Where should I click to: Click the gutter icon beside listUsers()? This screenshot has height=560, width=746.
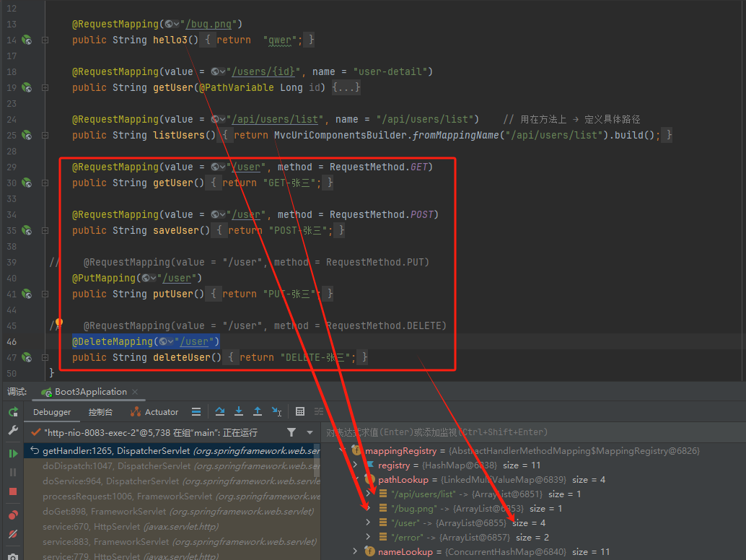click(x=27, y=135)
